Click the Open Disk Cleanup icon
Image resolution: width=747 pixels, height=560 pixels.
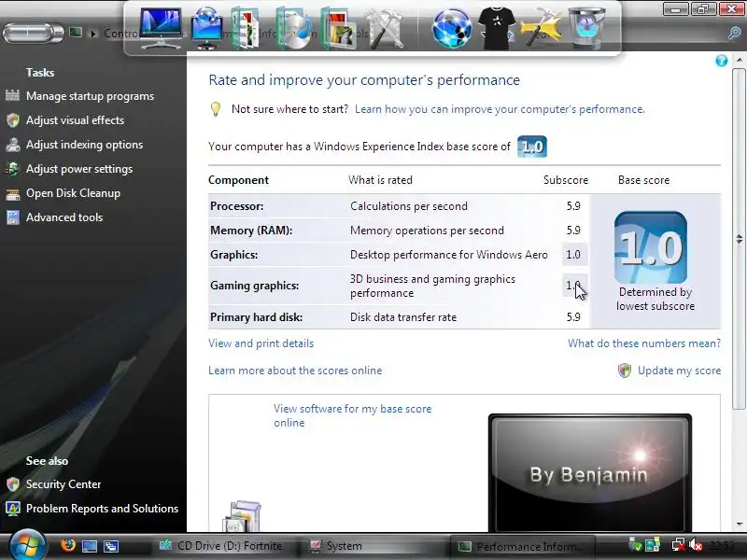pos(13,193)
